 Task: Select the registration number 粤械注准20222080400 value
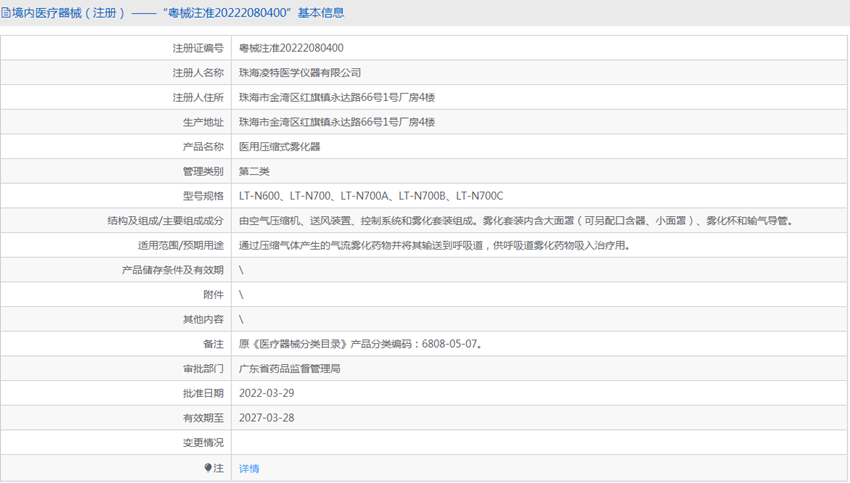[x=291, y=48]
